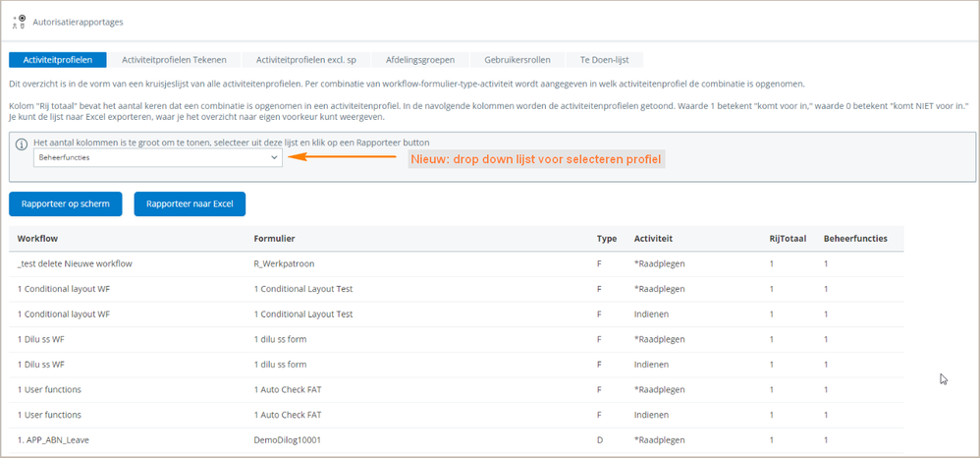Click the Activiteit column header
This screenshot has height=458, width=980.
click(654, 239)
